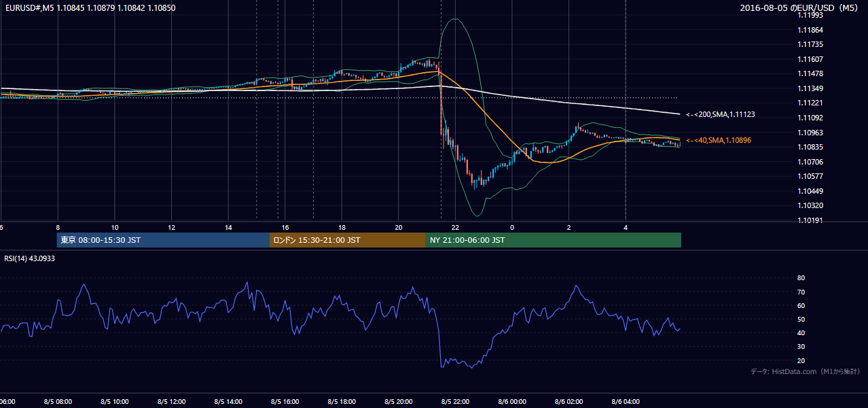Click the bottom time label 8/5 22:00

tap(456, 402)
